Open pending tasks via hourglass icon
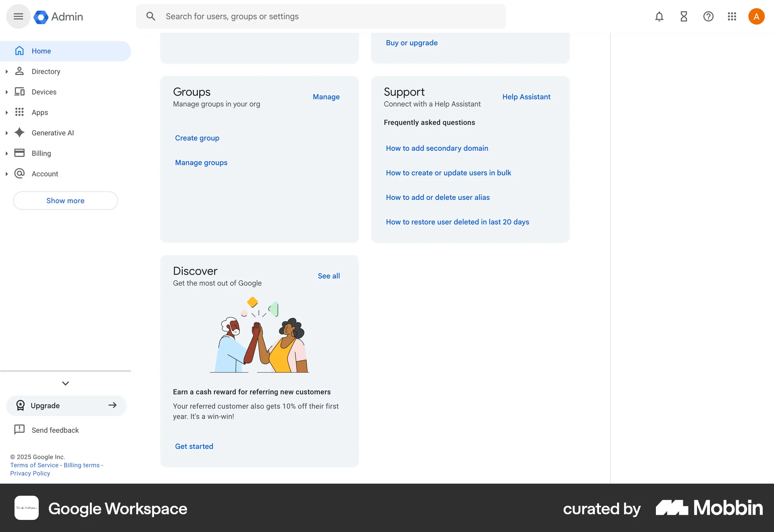This screenshot has width=774, height=532. pos(683,17)
